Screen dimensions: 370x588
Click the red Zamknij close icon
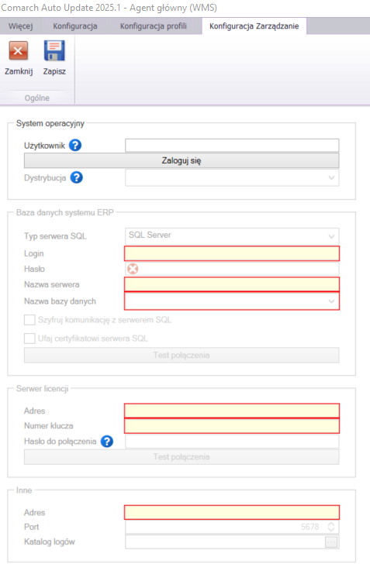pos(19,51)
